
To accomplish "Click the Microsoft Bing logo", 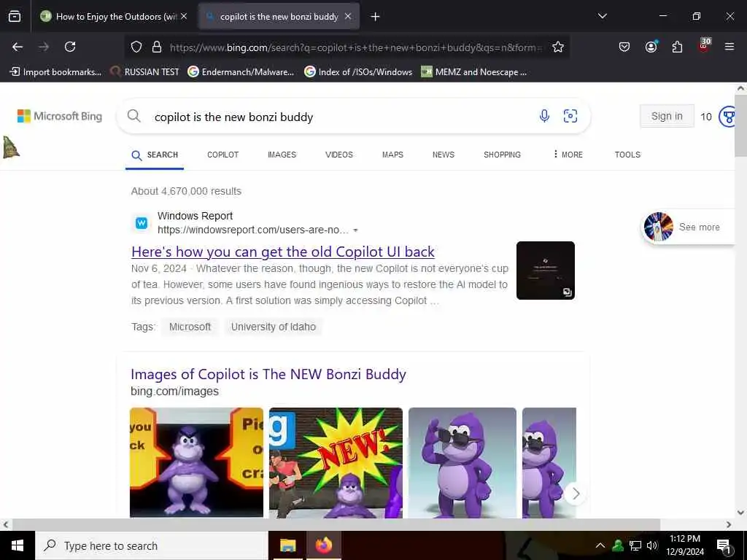I will [60, 116].
